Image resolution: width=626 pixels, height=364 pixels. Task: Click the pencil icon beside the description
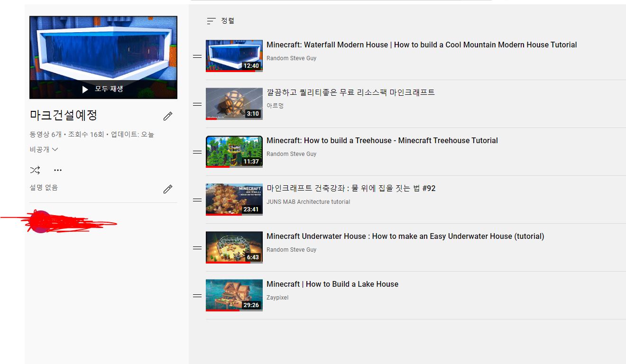(168, 189)
